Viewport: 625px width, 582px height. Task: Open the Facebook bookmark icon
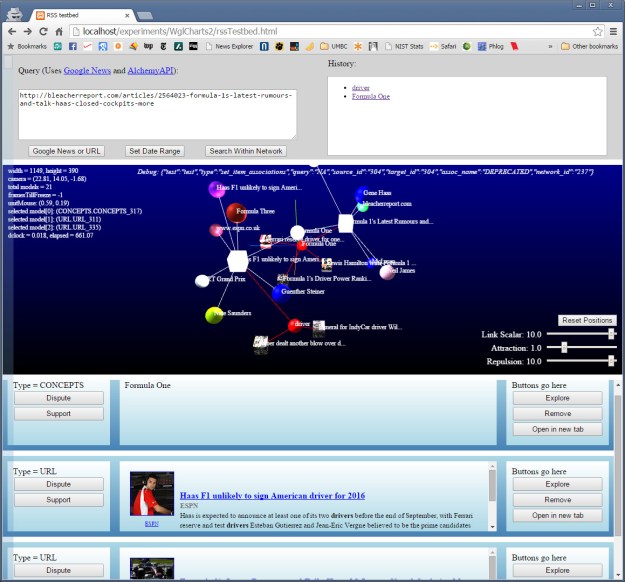tap(72, 47)
